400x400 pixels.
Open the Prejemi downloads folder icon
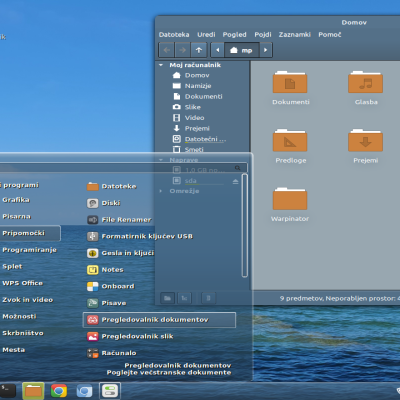(x=365, y=140)
